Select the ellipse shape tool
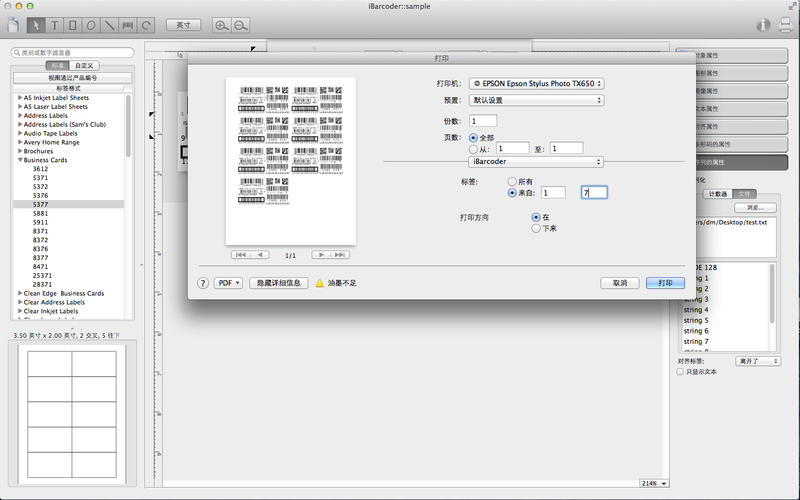800x500 pixels. (91, 24)
